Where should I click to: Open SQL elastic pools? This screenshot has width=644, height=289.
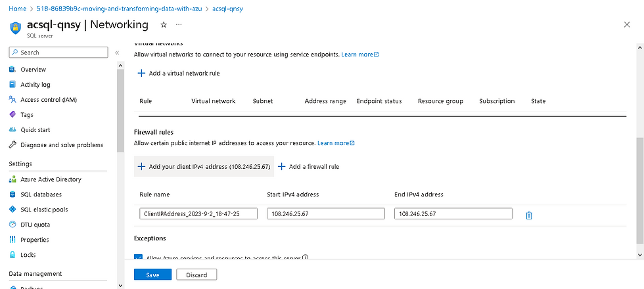point(43,210)
